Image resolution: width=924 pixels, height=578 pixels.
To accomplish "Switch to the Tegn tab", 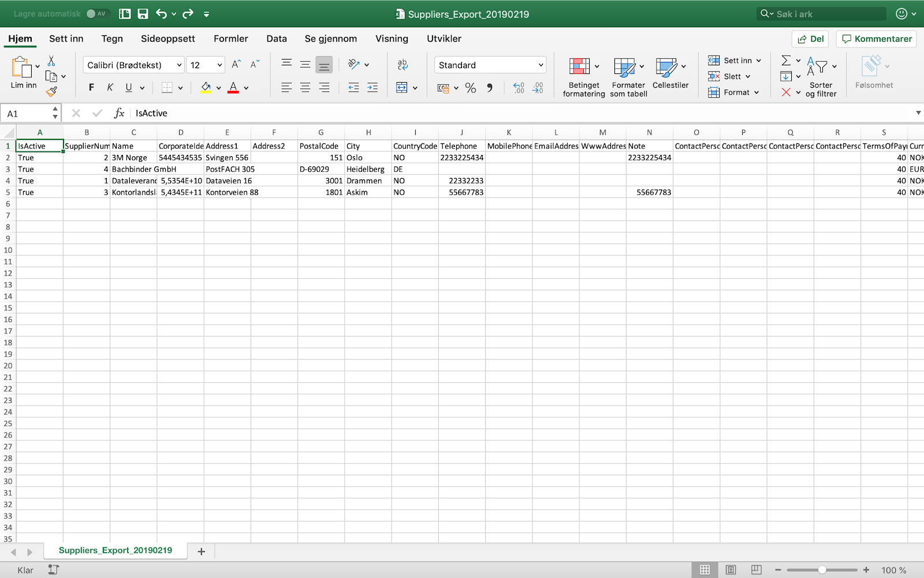I will pyautogui.click(x=112, y=39).
